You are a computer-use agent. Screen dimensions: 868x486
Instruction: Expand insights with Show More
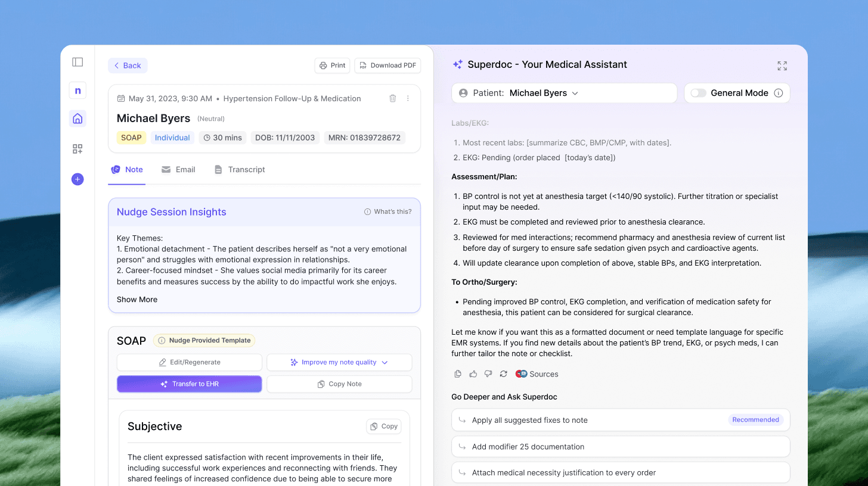137,300
